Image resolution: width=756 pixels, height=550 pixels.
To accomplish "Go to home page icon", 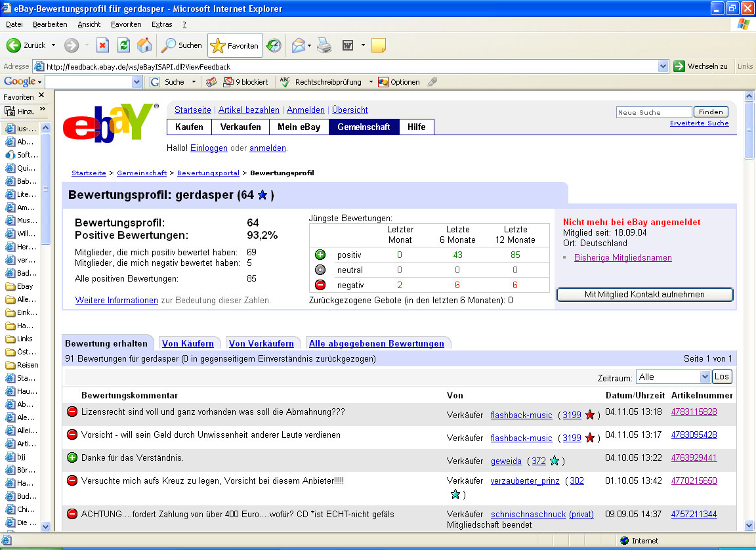I will (144, 45).
